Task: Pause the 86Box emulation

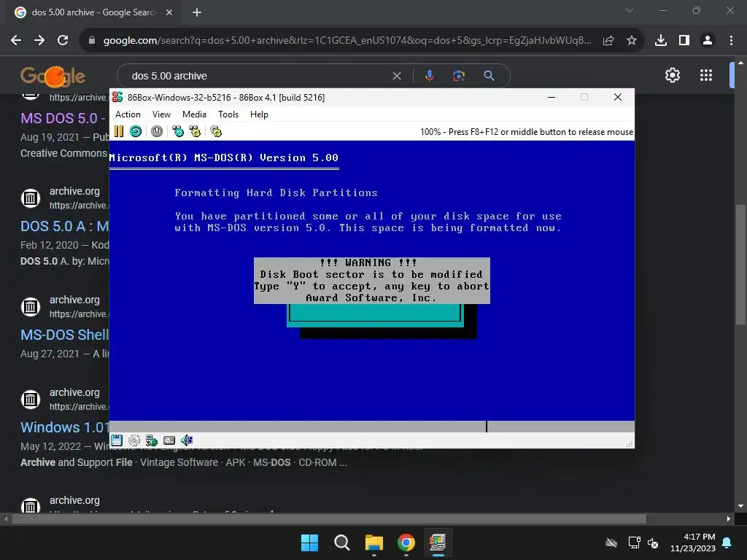Action: [x=119, y=131]
